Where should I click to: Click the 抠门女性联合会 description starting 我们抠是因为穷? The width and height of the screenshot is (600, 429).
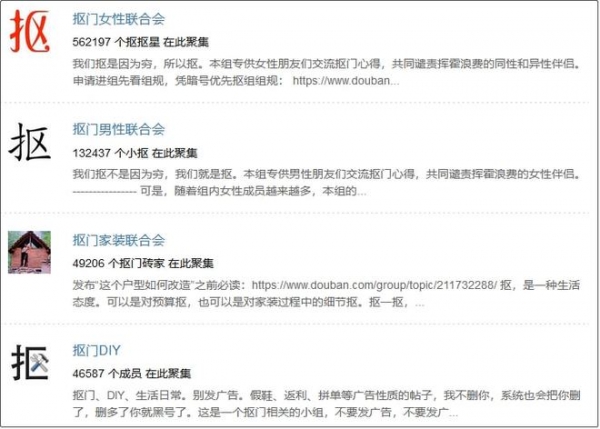[x=326, y=72]
